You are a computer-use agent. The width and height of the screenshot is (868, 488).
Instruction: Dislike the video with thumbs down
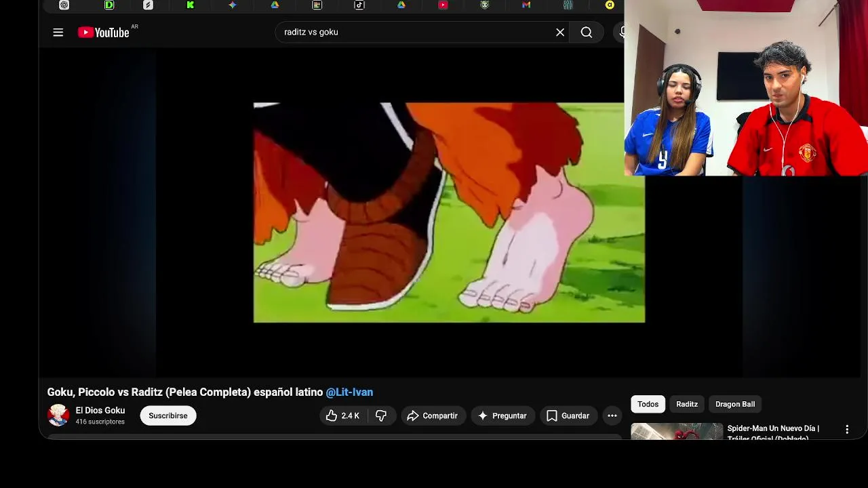tap(381, 415)
